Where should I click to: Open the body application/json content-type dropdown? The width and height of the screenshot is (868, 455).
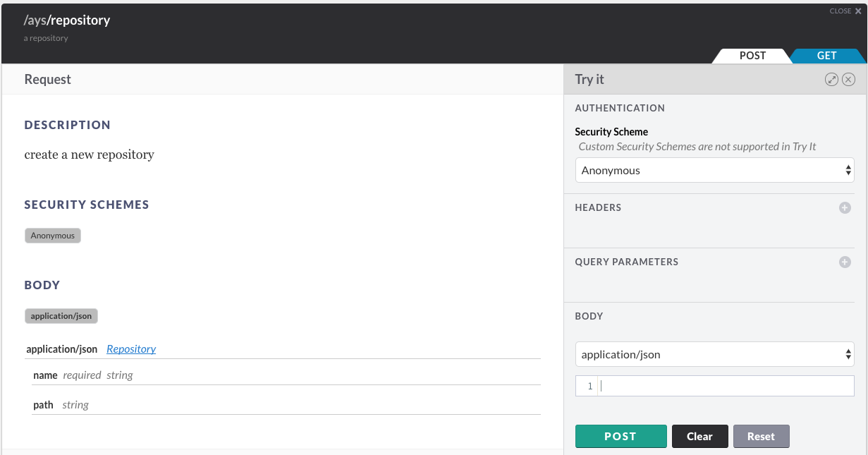point(714,354)
